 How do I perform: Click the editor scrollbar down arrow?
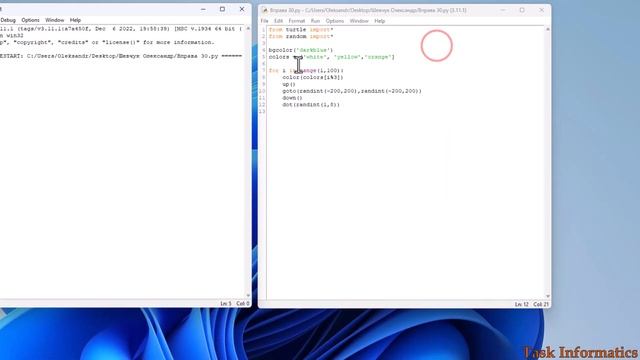tap(548, 296)
